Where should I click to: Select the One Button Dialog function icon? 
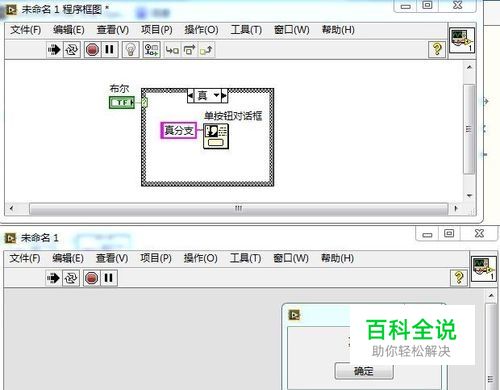click(x=216, y=136)
